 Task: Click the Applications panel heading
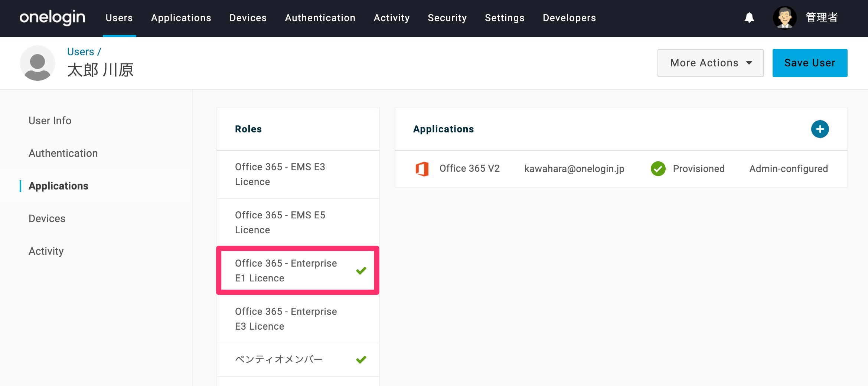tap(443, 129)
